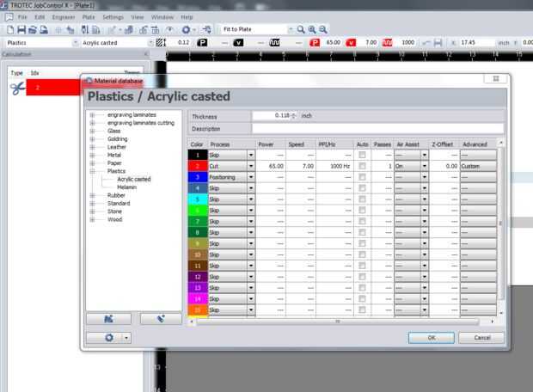The height and width of the screenshot is (392, 533).
Task: Open the Window menu
Action: 162,17
